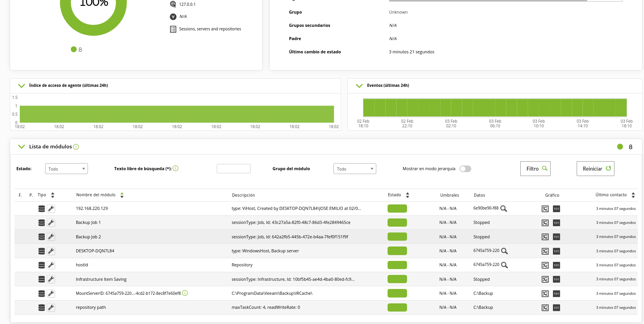Click module name repository path

91,308
